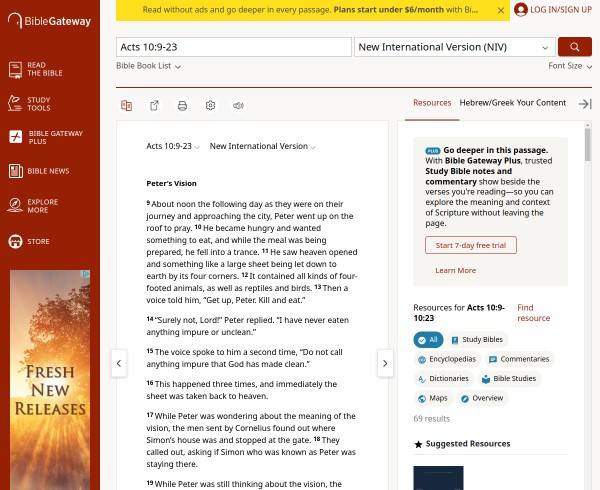
Task: Click the Suggested Resources star icon
Action: (x=418, y=444)
